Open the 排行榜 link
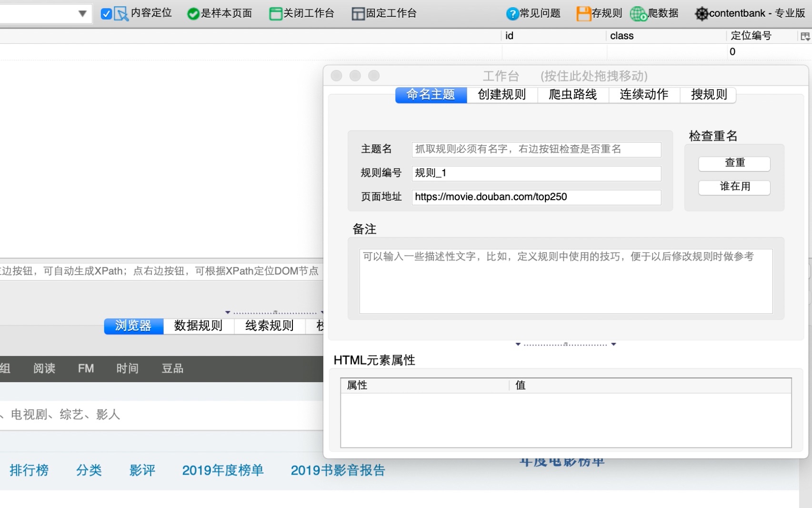Screen dimensions: 812x508 [29, 470]
